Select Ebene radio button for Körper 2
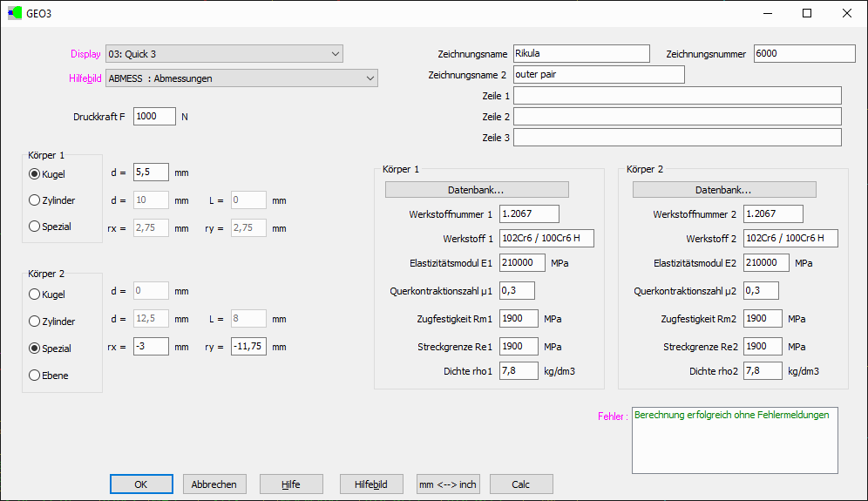This screenshot has width=868, height=501. pyautogui.click(x=36, y=376)
